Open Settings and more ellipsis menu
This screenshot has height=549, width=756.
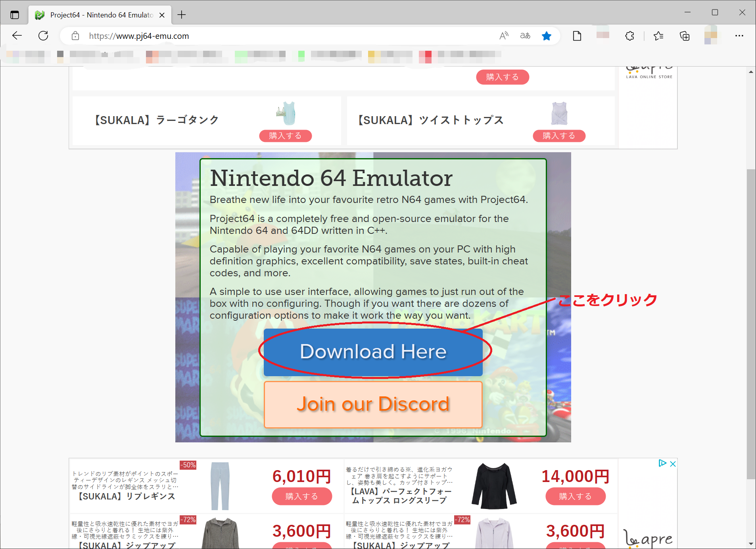(x=739, y=36)
